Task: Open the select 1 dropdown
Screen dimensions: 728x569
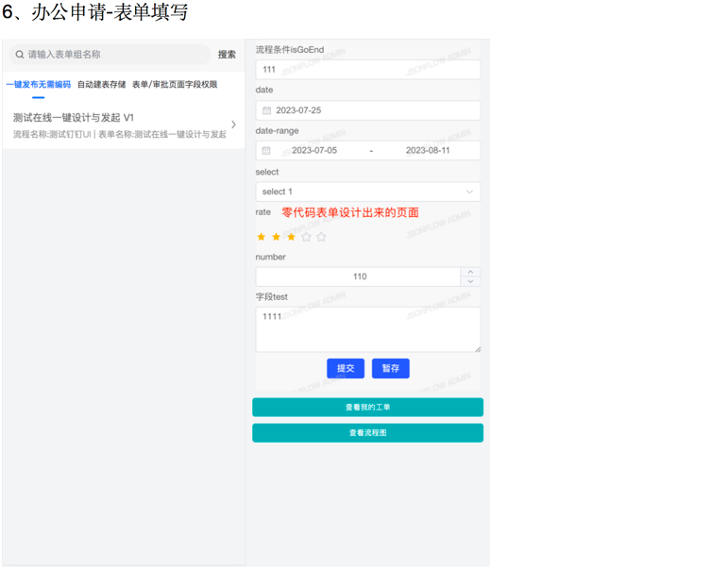Action: pyautogui.click(x=367, y=192)
